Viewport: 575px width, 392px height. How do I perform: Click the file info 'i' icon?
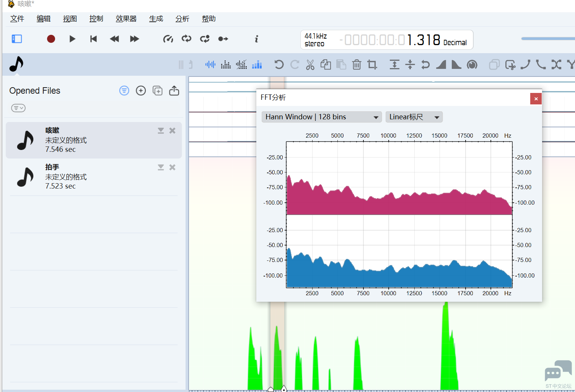(256, 39)
